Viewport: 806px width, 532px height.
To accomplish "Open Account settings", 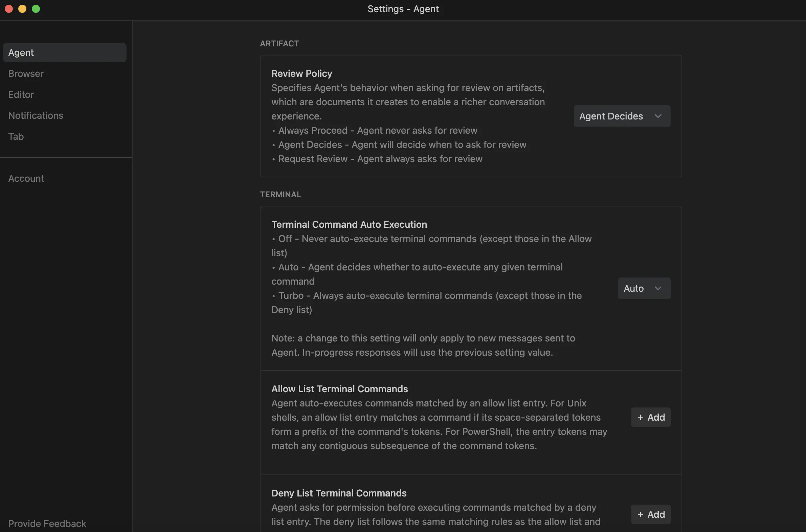I will click(26, 178).
